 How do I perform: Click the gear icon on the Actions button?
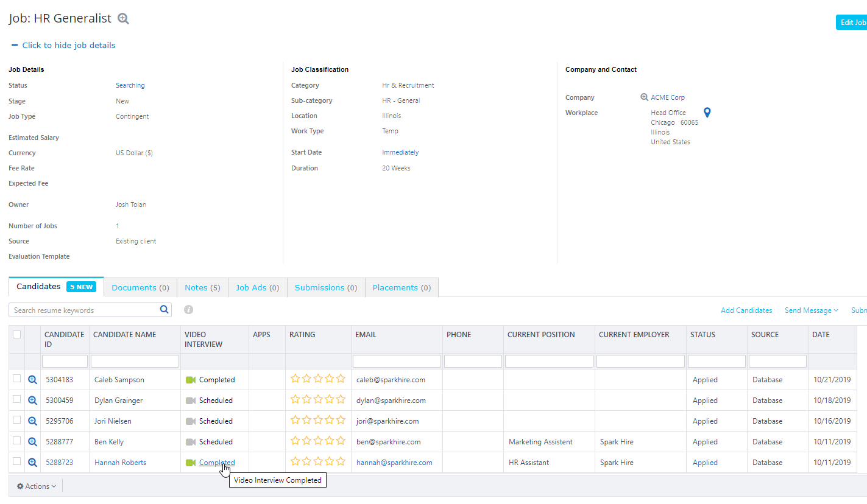(20, 486)
